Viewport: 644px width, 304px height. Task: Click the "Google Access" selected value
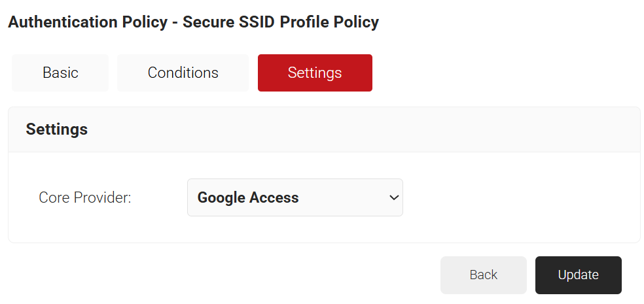point(248,197)
